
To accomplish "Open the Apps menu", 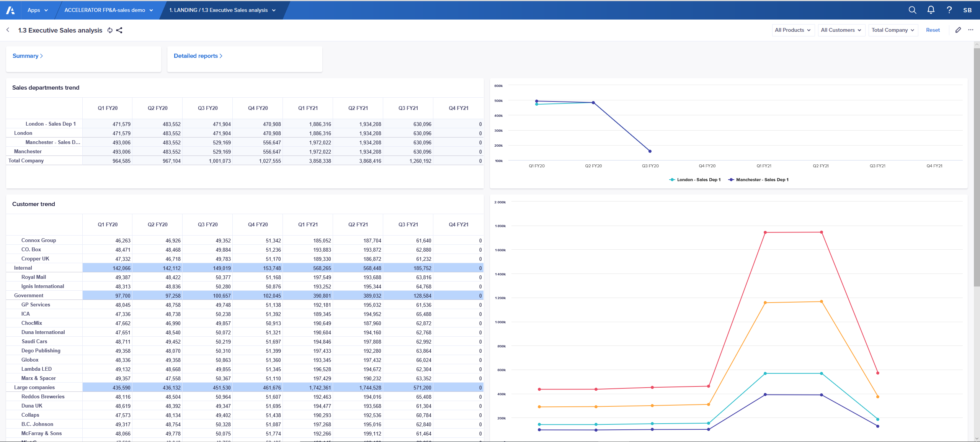I will (x=37, y=10).
